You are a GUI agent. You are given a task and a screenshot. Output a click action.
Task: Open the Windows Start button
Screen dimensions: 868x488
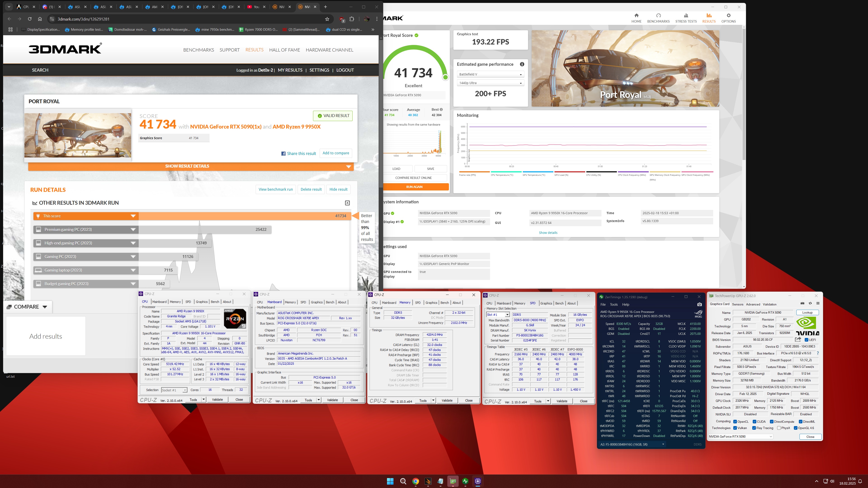(390, 481)
